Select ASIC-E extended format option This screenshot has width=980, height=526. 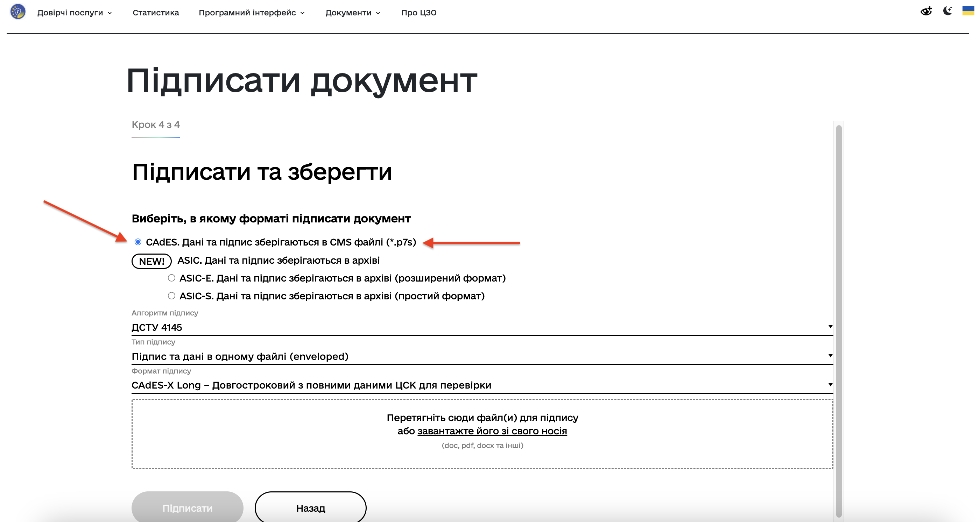[171, 278]
